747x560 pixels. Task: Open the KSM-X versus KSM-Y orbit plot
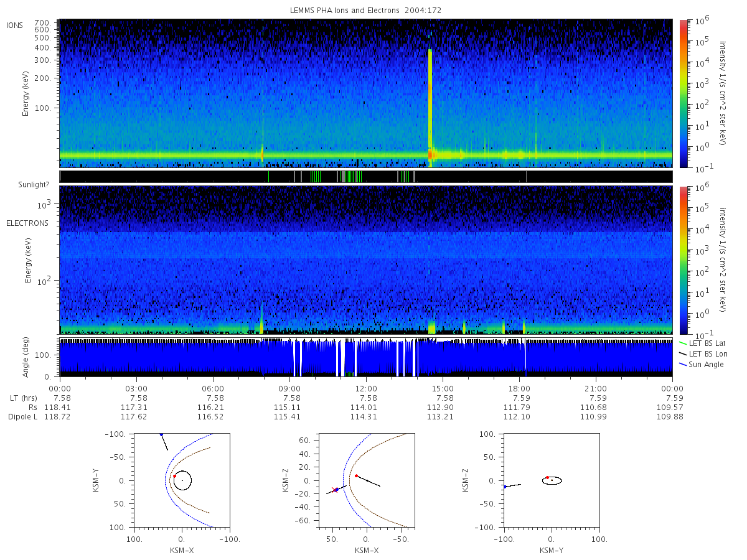tap(182, 480)
